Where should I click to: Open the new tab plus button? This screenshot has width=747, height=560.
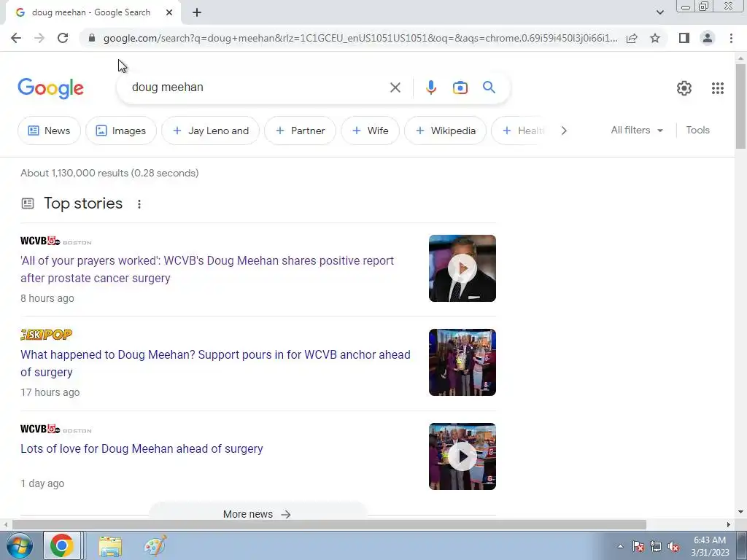197,13
